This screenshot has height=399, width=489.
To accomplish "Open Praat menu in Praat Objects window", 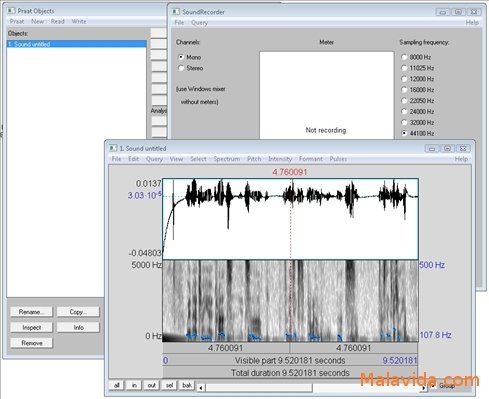I will [x=17, y=21].
